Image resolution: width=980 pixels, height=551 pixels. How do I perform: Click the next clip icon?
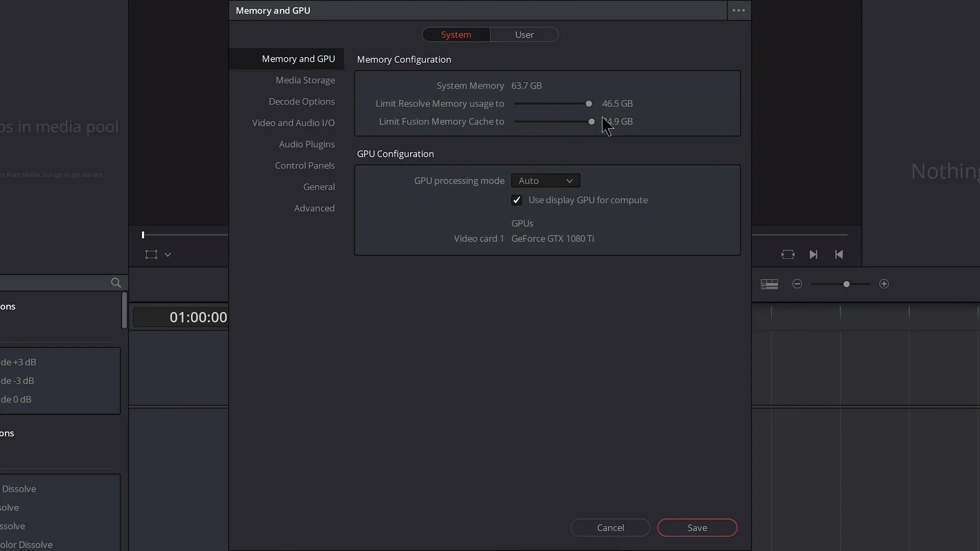point(813,255)
